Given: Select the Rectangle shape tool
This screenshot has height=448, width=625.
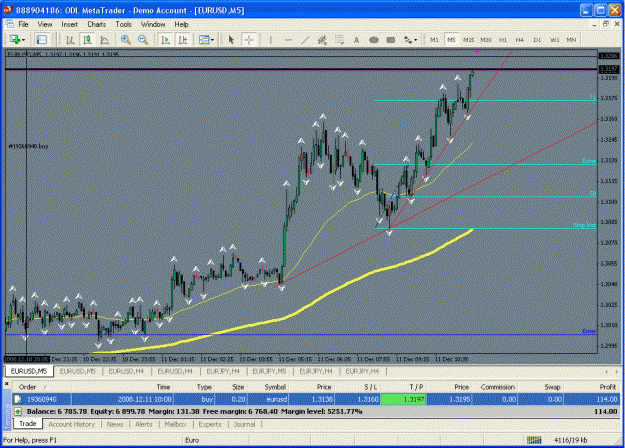Looking at the screenshot, I should [391, 40].
